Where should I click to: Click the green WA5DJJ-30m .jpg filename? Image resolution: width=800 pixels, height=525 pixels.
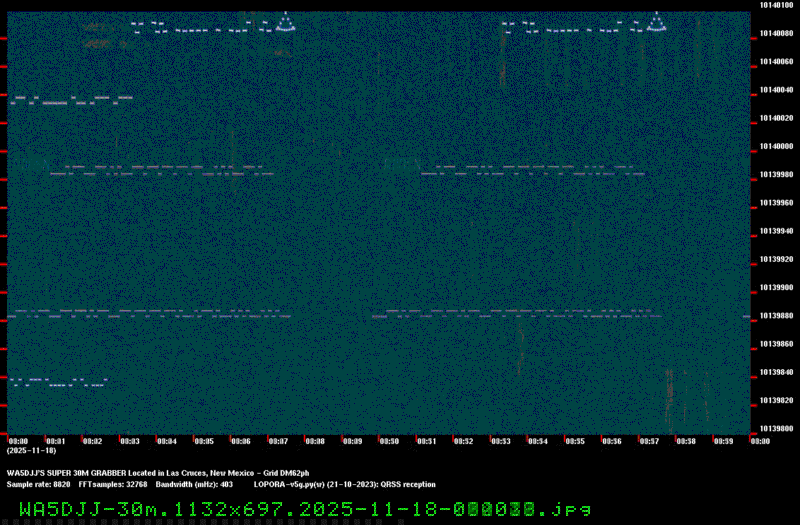(305, 509)
